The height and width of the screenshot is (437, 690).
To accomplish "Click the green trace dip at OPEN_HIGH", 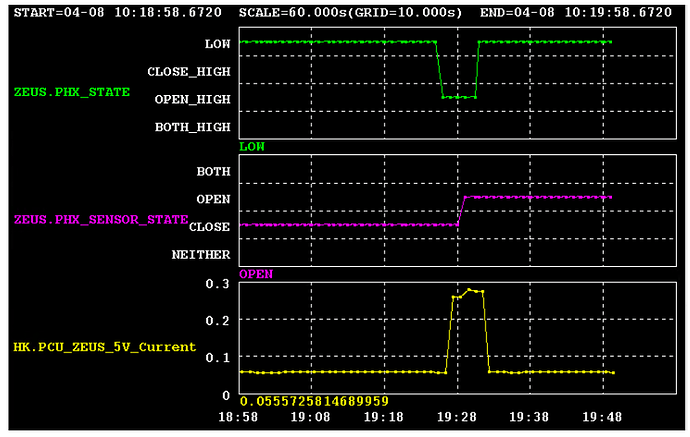I will click(x=459, y=97).
